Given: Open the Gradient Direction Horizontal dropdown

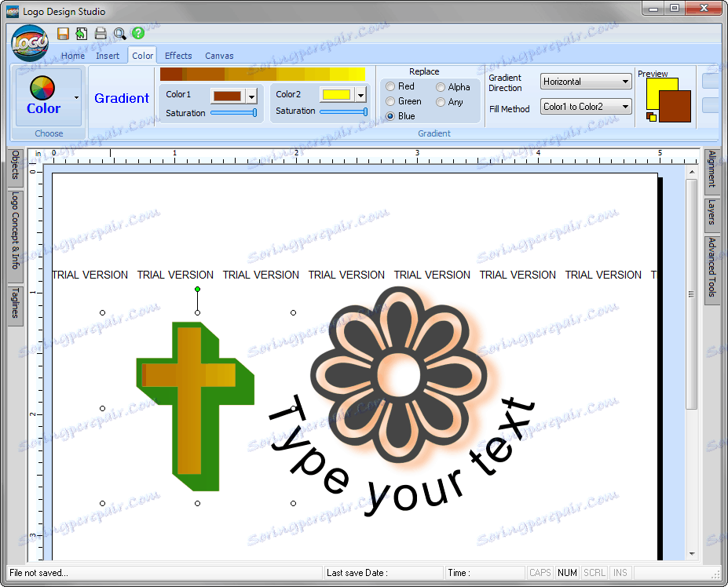Looking at the screenshot, I should tap(586, 82).
